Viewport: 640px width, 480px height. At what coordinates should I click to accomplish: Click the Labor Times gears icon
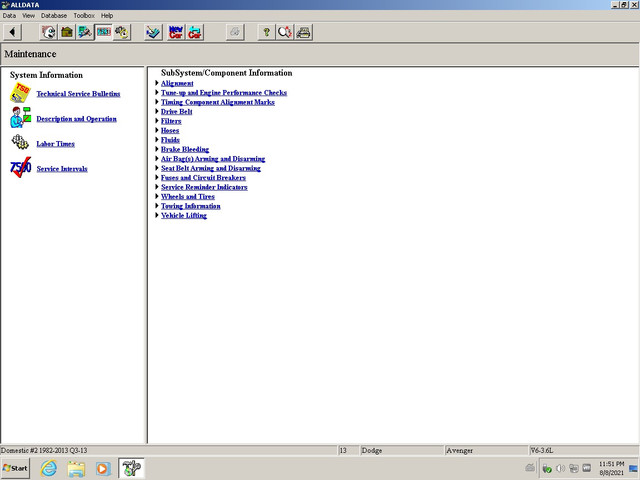(x=20, y=142)
